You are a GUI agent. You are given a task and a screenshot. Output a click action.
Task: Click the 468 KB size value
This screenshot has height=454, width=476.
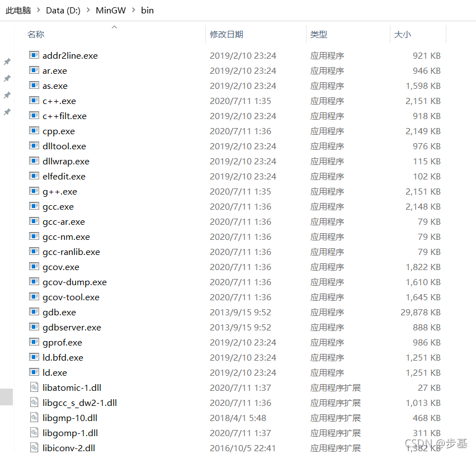(427, 418)
